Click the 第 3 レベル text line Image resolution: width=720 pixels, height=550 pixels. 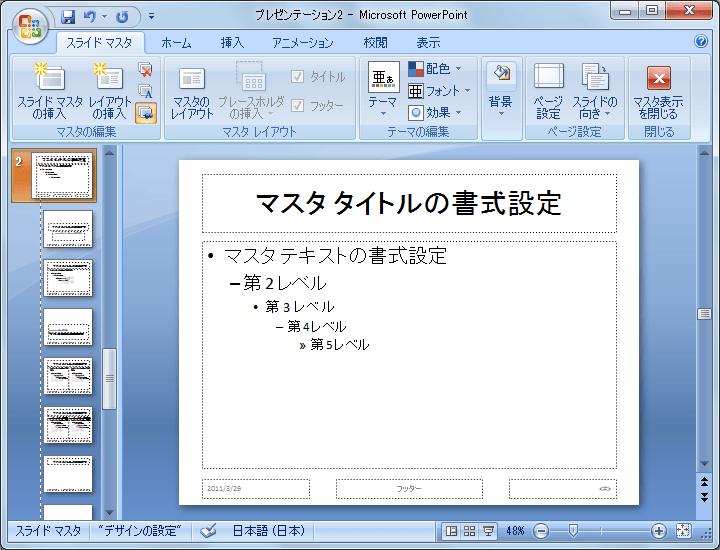300,307
